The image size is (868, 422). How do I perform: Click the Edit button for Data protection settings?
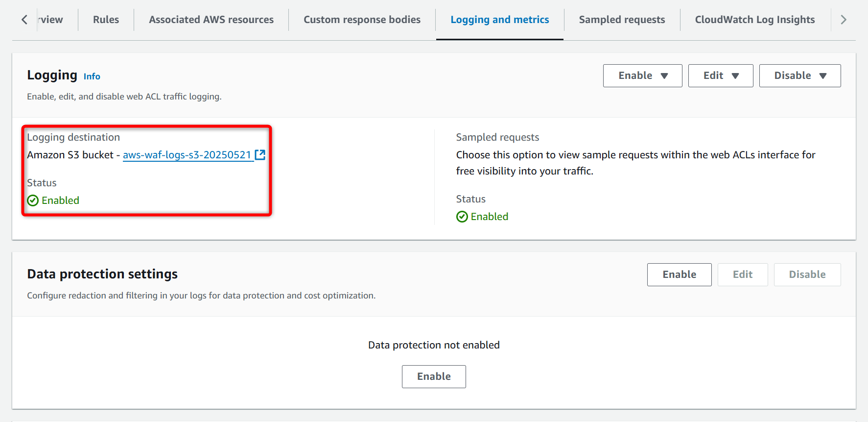coord(742,274)
